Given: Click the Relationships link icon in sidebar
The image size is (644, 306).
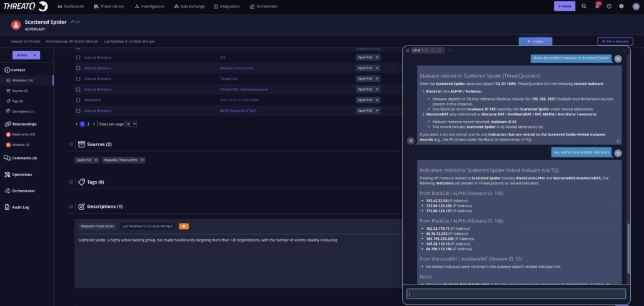Looking at the screenshot, I should tap(7, 124).
